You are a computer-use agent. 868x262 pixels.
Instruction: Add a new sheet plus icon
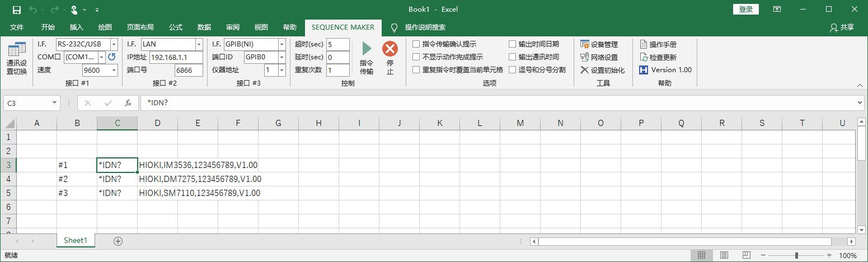click(118, 241)
